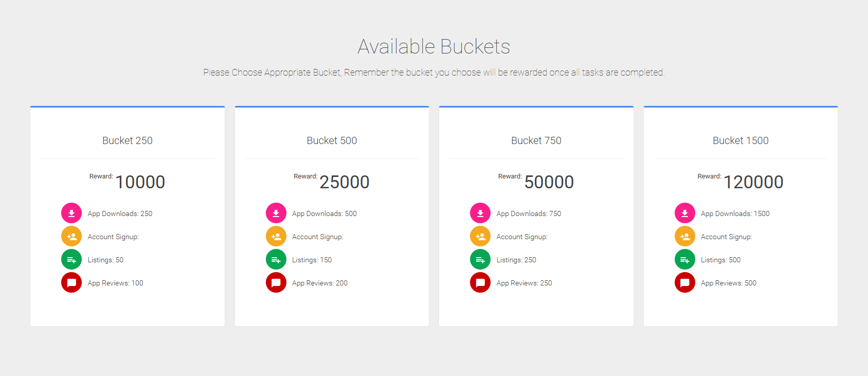The height and width of the screenshot is (376, 868).
Task: Click the orange signup icon in Bucket 1500
Action: (685, 237)
